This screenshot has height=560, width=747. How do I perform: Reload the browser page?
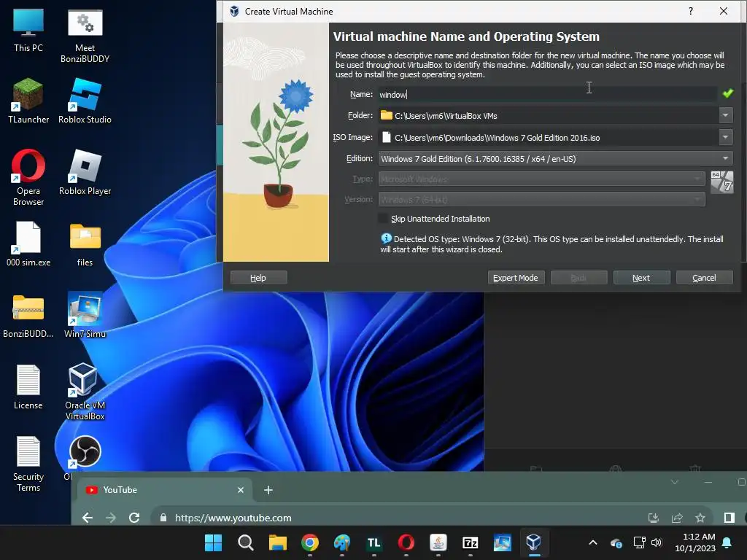[134, 518]
